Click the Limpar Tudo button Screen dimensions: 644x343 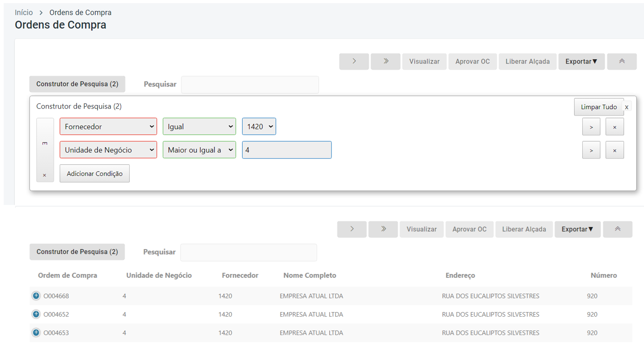click(599, 107)
